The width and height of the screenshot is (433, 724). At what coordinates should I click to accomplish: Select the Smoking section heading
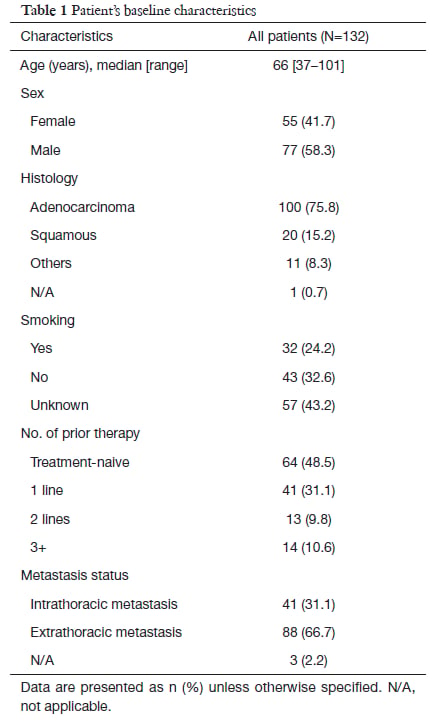48,321
